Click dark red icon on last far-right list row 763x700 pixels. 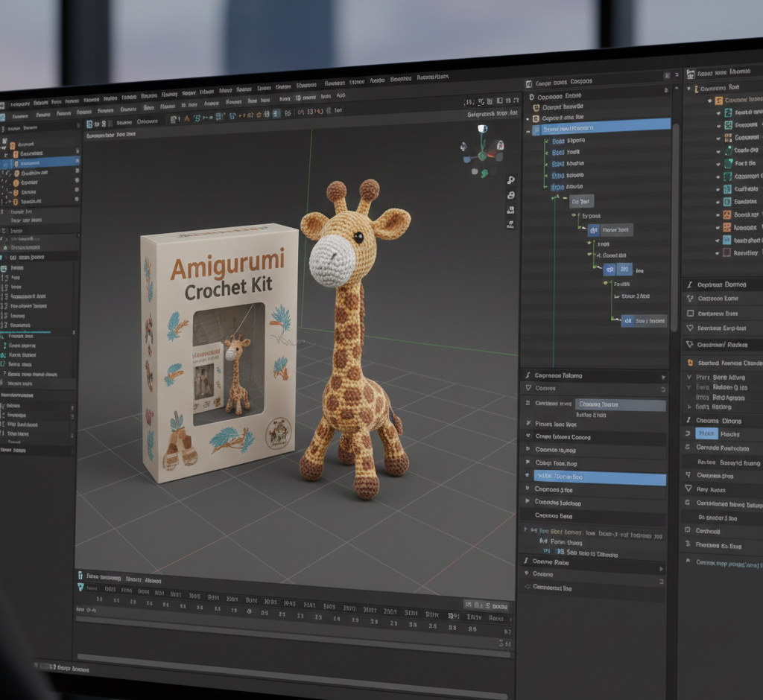coord(728,253)
